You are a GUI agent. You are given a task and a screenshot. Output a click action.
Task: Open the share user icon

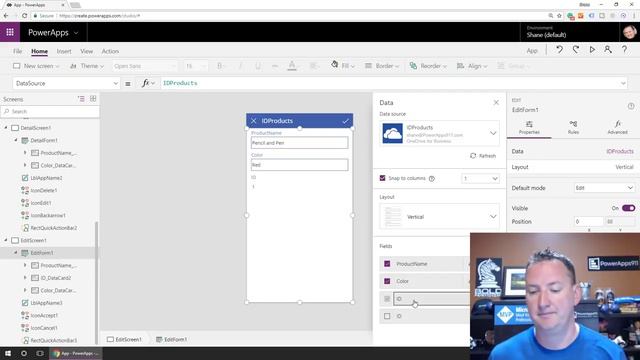[x=608, y=50]
